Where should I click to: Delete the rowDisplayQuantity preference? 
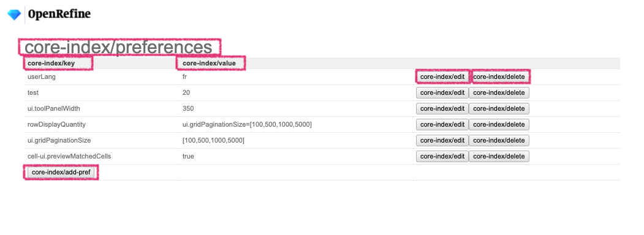click(499, 124)
